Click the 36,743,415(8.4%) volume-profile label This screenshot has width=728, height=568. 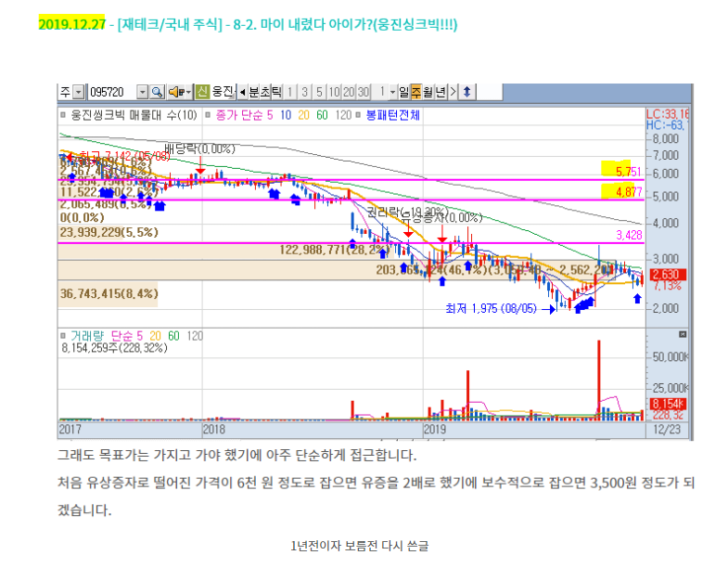click(109, 293)
